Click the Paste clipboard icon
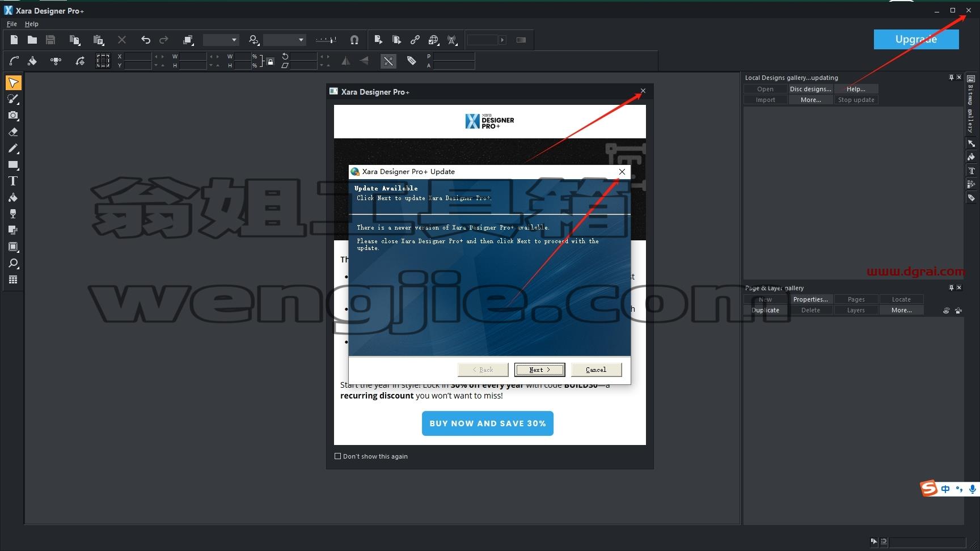This screenshot has width=980, height=551. click(x=98, y=40)
